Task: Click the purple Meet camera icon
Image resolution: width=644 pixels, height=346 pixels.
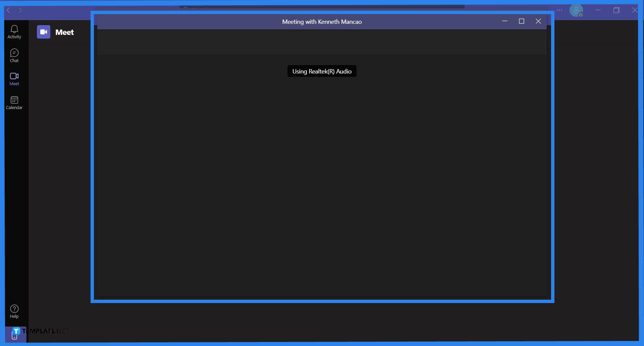Action: pyautogui.click(x=44, y=32)
